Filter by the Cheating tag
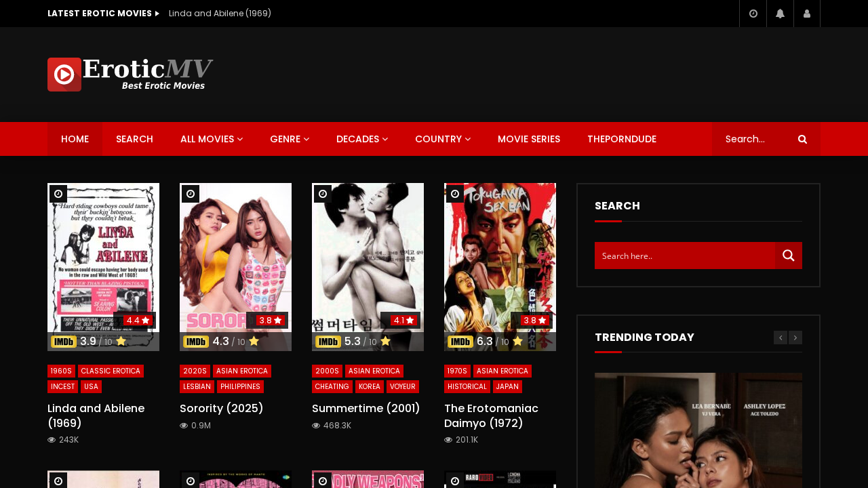 [x=332, y=386]
